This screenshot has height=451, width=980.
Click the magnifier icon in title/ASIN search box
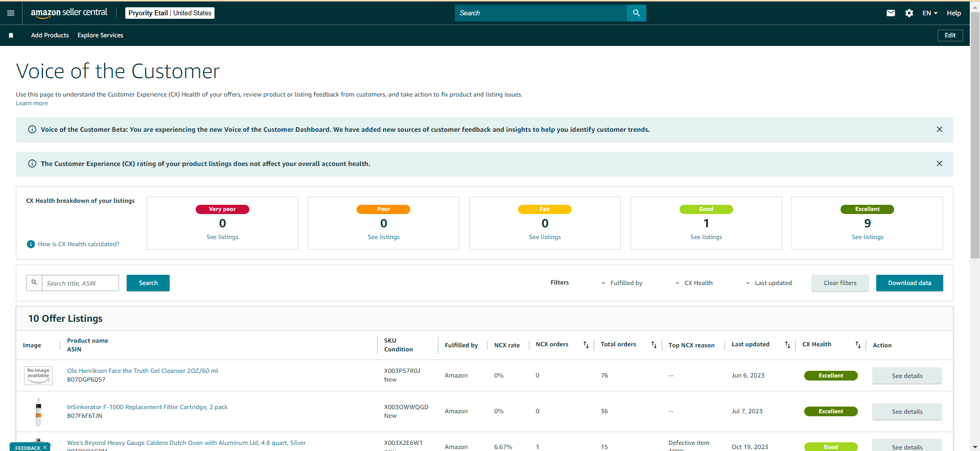[x=34, y=282]
